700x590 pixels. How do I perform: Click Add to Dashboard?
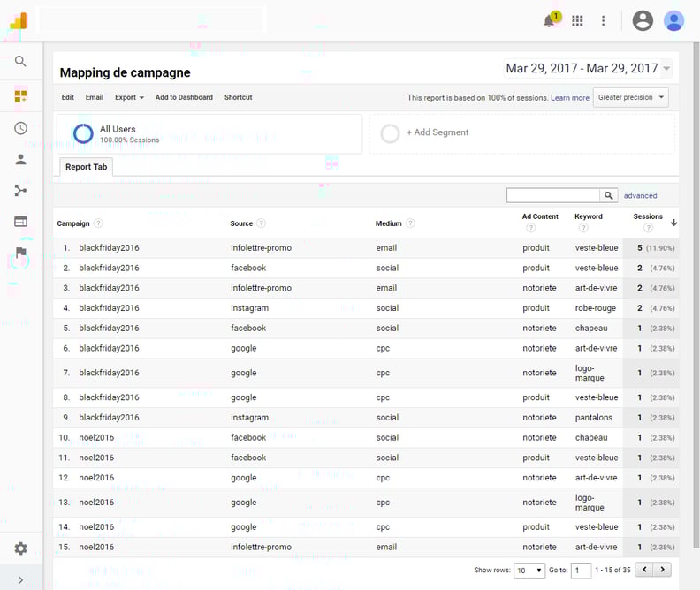(x=184, y=97)
